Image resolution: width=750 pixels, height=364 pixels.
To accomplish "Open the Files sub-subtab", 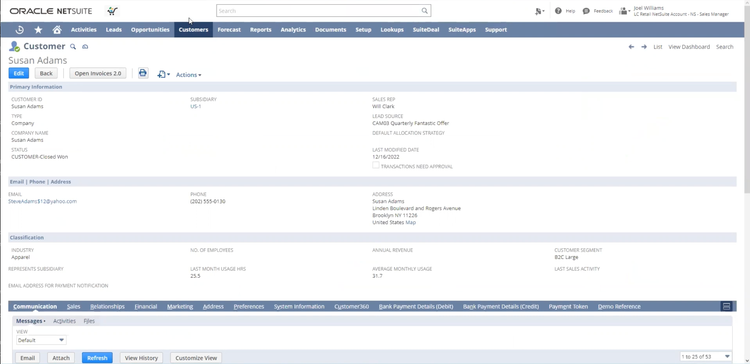I will click(89, 321).
